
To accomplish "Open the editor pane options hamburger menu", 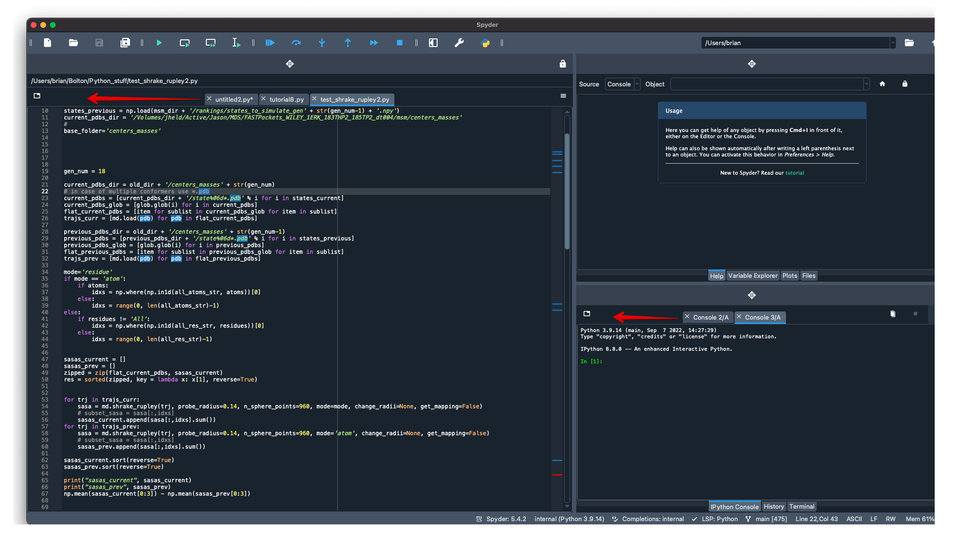I will (x=563, y=96).
